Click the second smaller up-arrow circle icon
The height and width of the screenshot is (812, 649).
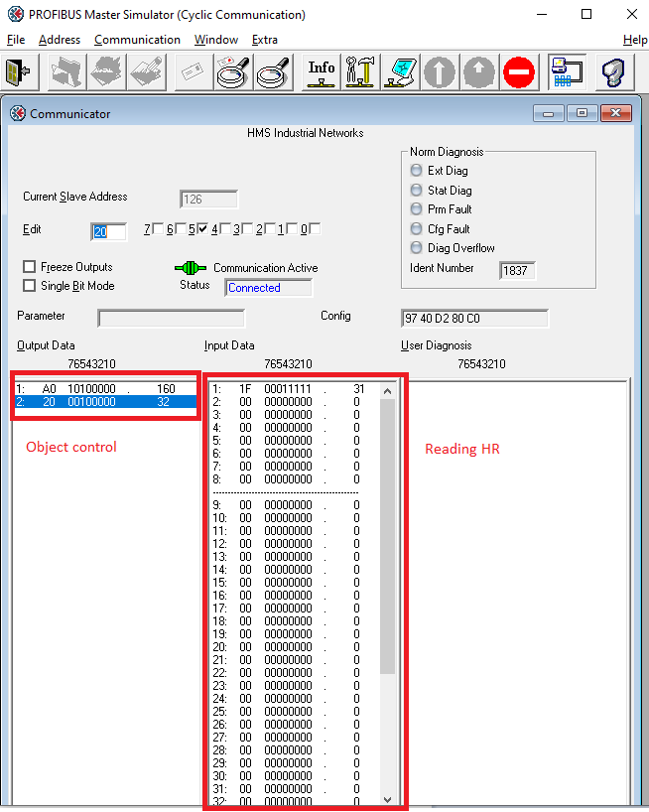click(x=479, y=72)
